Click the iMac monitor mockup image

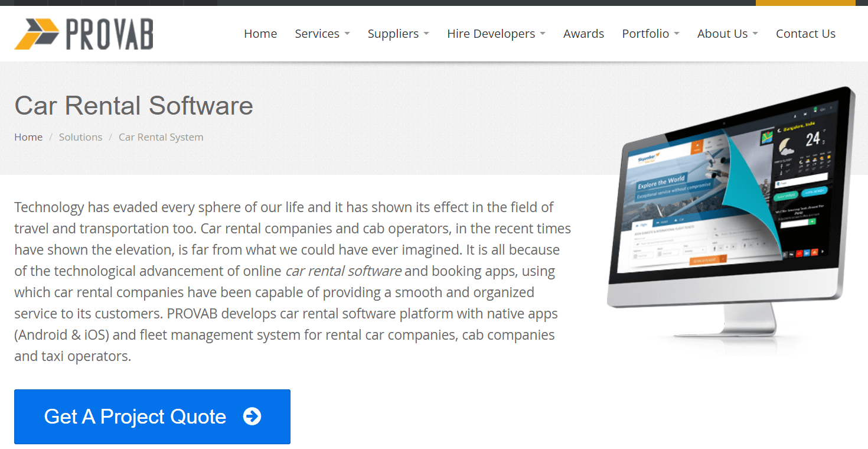731,222
